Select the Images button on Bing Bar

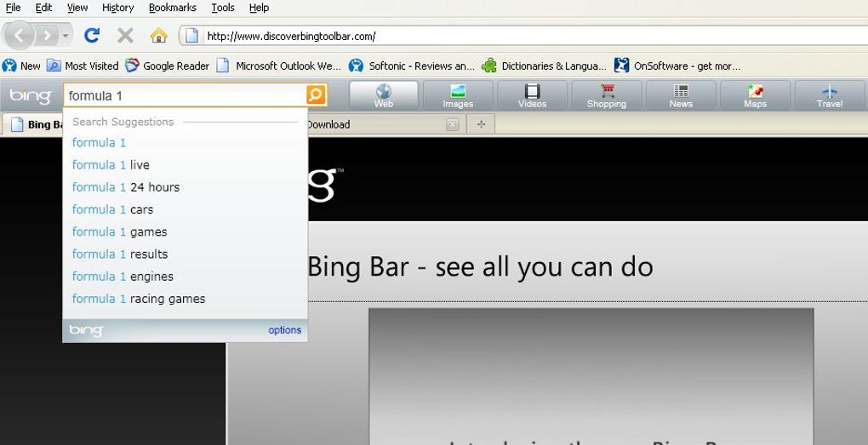[x=458, y=95]
